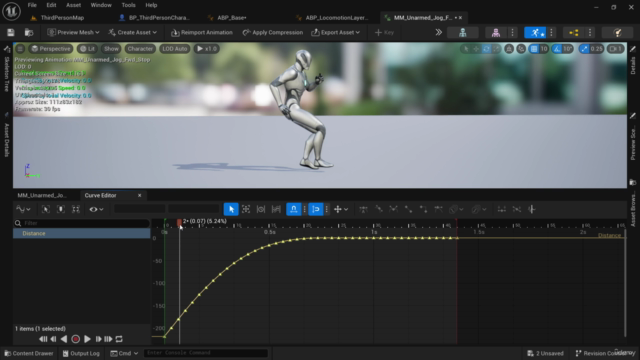Toggle Curve Editor value snapping
640x360 pixels.
coord(316,209)
